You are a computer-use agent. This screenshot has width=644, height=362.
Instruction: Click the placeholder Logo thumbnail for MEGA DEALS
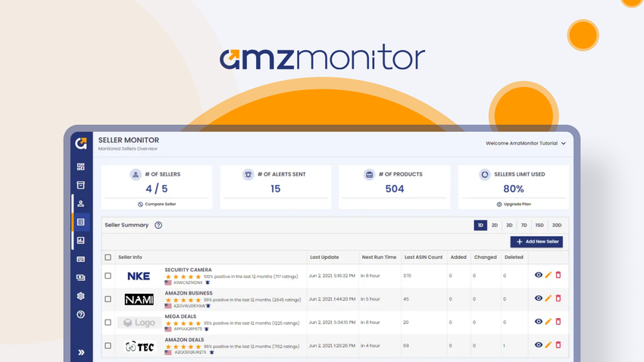(x=139, y=323)
